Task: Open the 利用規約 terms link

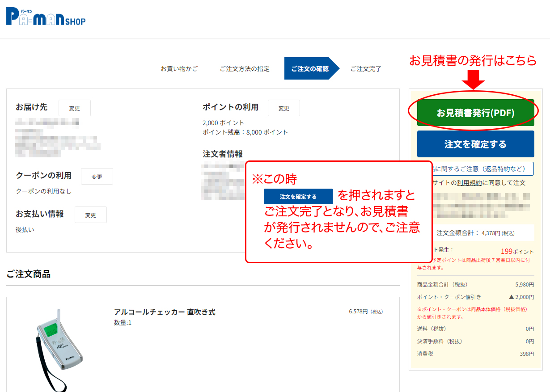Action: click(x=469, y=183)
